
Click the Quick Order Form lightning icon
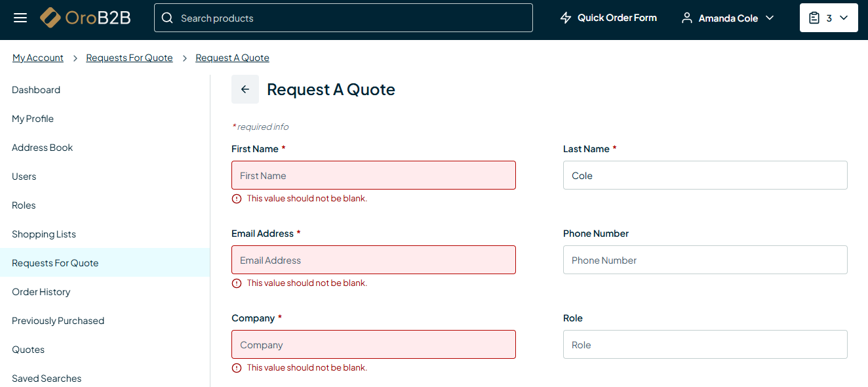566,18
